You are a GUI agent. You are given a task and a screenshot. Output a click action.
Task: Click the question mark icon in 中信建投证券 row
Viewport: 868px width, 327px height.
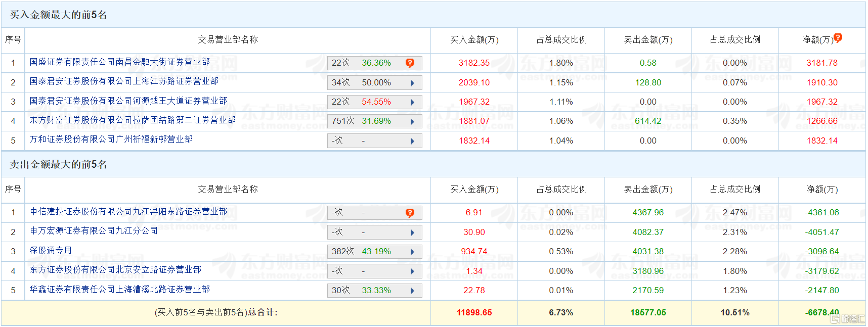[410, 213]
